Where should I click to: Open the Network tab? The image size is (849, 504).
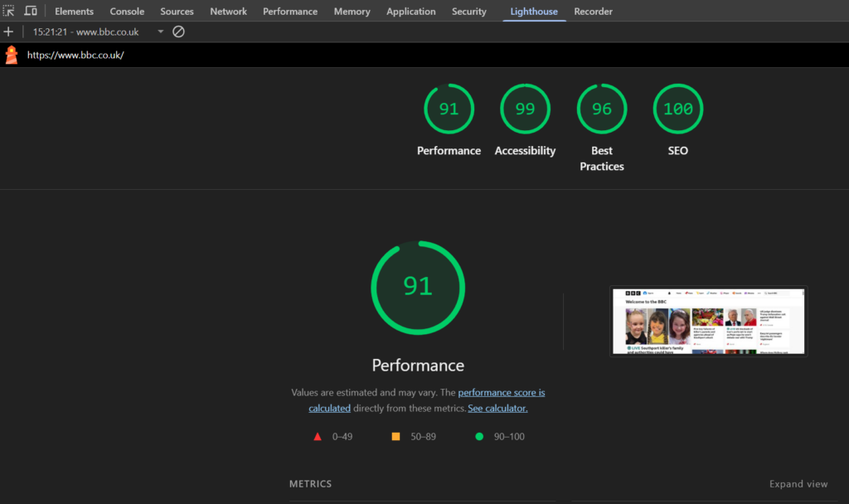tap(228, 12)
